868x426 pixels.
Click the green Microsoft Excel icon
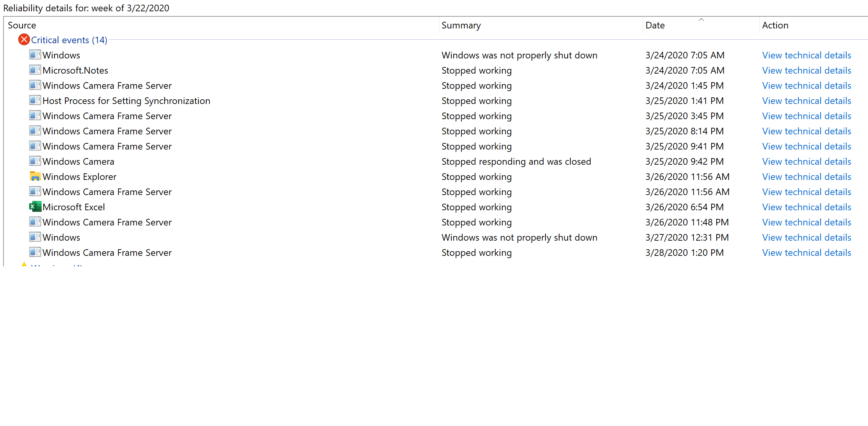coord(35,207)
